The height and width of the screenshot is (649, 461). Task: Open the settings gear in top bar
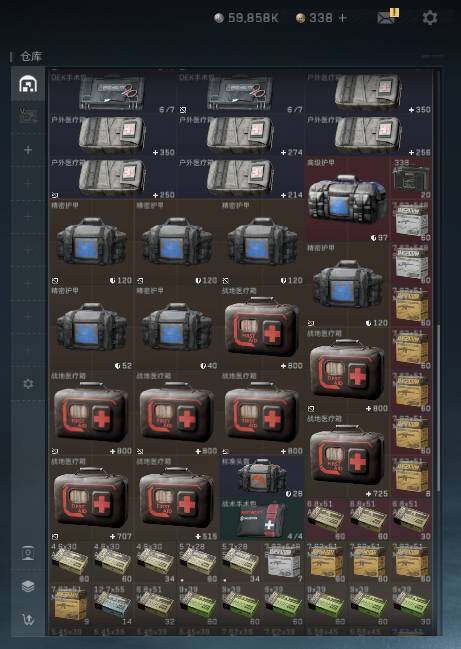[x=430, y=18]
